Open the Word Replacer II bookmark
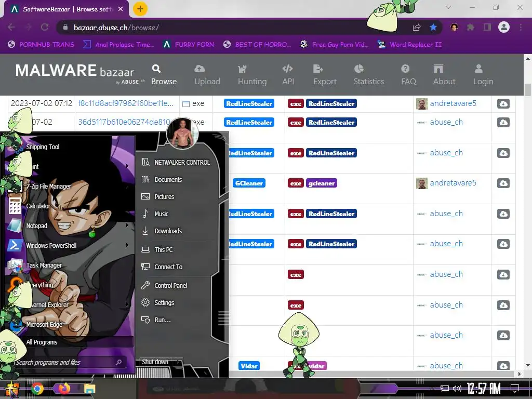The image size is (532, 399). pos(409,45)
